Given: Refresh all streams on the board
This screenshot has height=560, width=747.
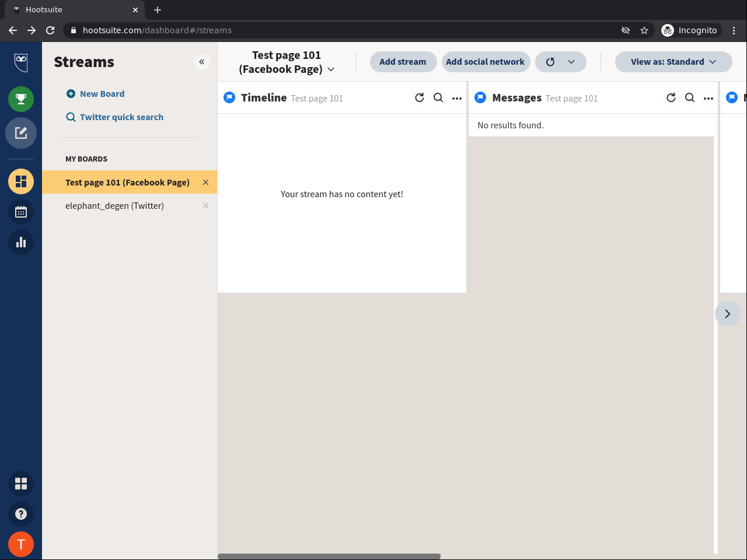Looking at the screenshot, I should (x=550, y=62).
